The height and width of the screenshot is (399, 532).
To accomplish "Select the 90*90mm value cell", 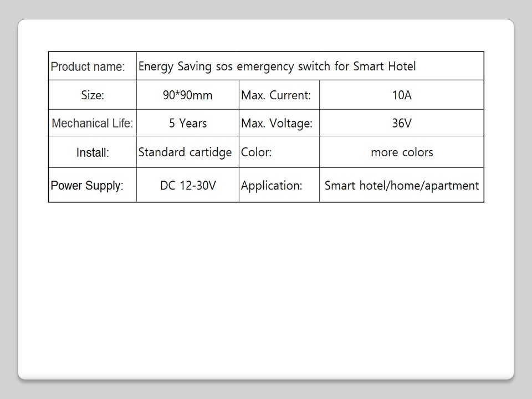I will click(187, 95).
